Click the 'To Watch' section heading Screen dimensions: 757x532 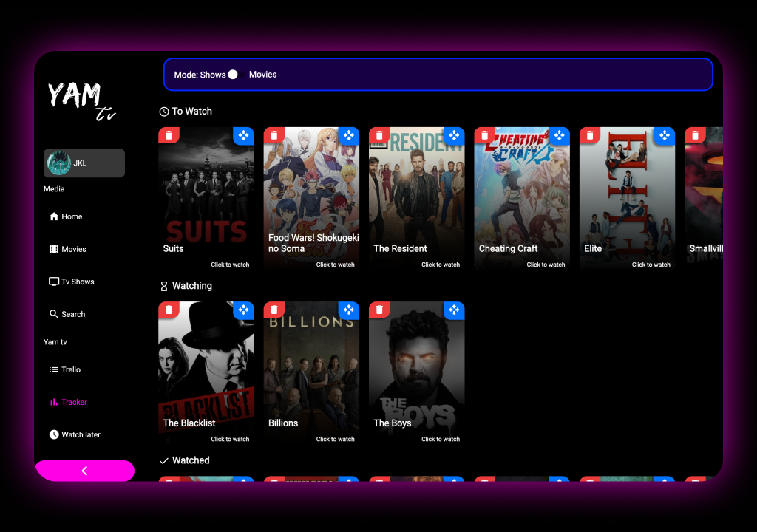tap(192, 111)
